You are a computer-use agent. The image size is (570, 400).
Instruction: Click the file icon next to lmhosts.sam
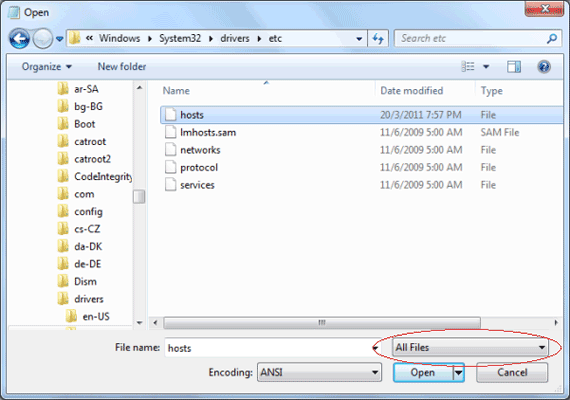coord(170,132)
